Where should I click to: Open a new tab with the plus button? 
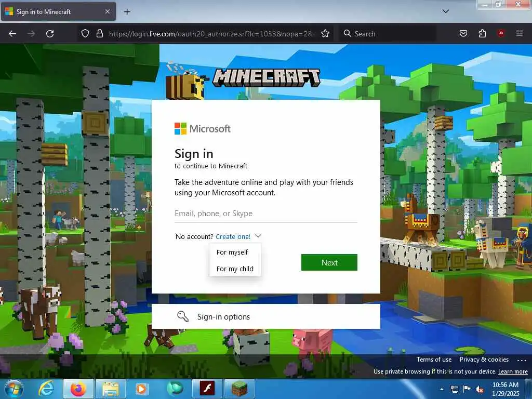(x=127, y=12)
